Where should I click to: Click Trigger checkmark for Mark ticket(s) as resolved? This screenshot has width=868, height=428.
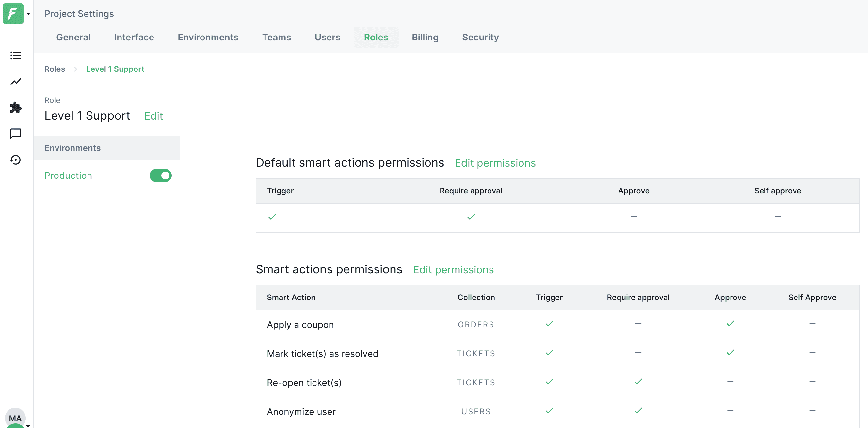[550, 353]
